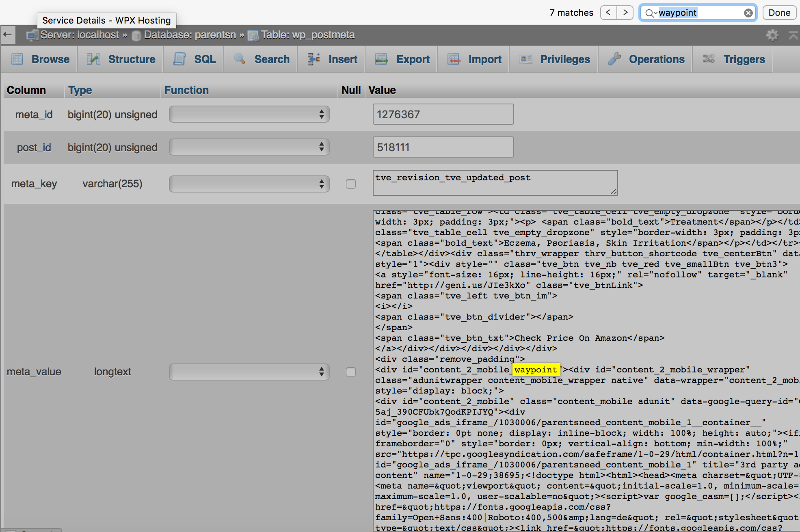The image size is (800, 532).
Task: Click the varchar(255) type label
Action: [112, 184]
